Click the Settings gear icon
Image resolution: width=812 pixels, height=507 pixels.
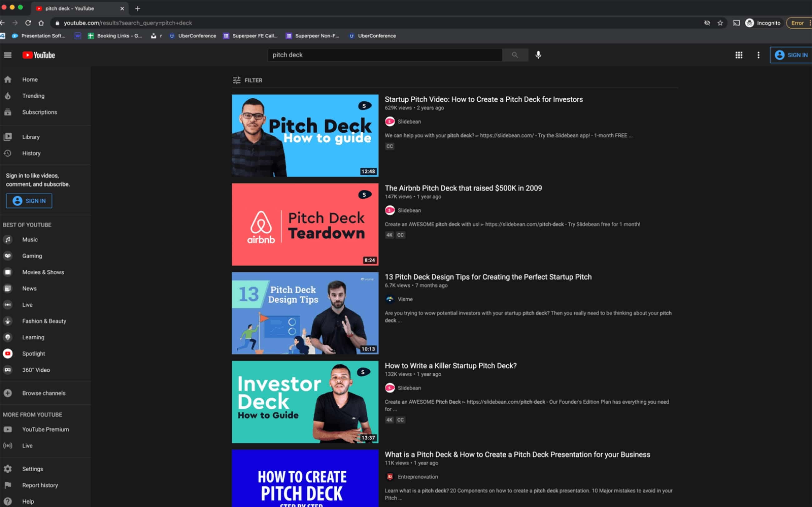(8, 469)
